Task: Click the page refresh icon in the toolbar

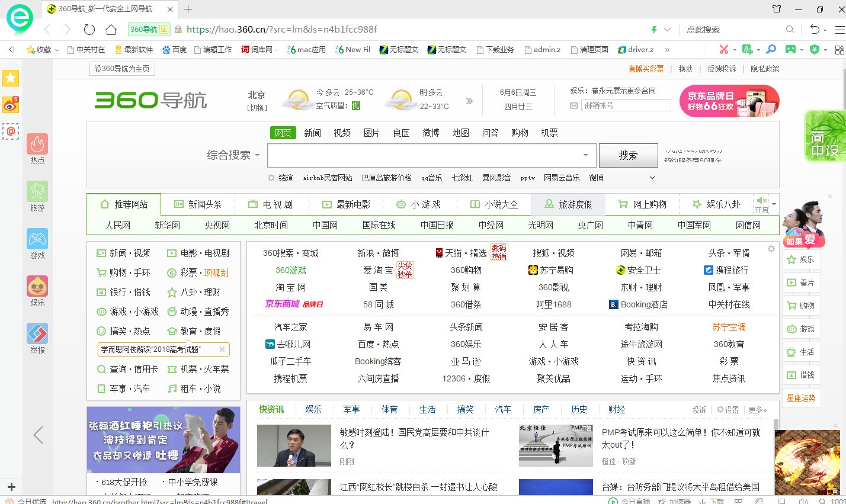Action: [x=89, y=29]
